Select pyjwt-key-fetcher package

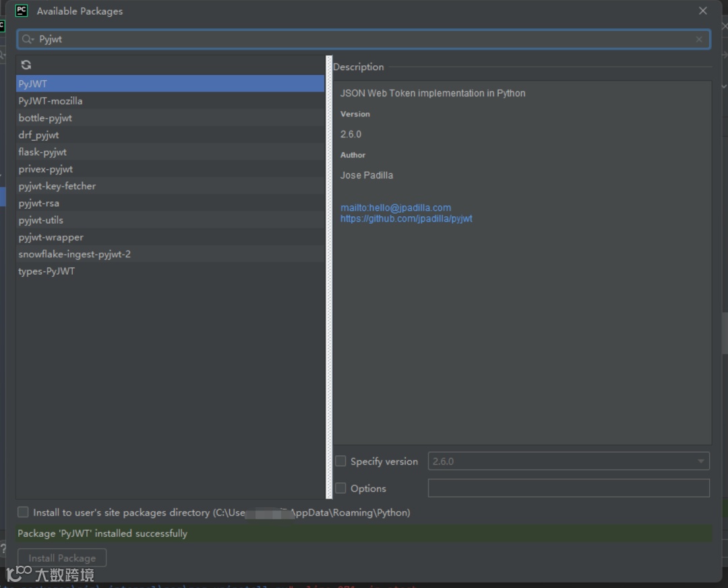coord(171,186)
